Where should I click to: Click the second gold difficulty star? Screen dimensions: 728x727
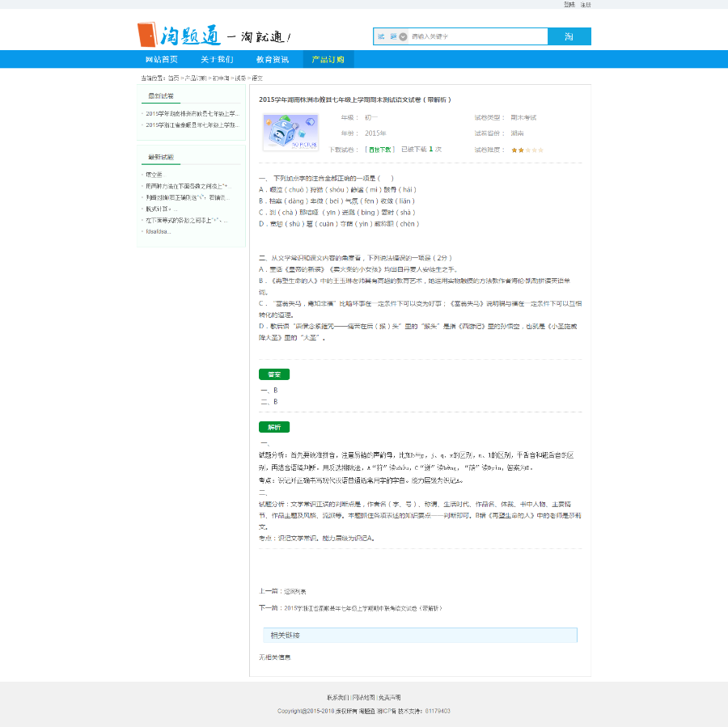[521, 150]
